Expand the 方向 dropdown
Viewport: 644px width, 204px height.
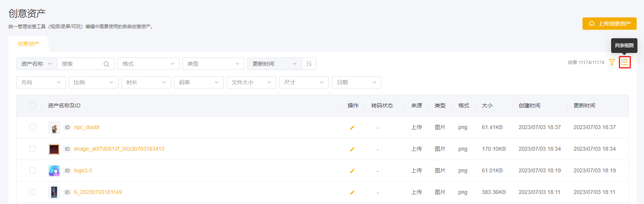click(41, 82)
